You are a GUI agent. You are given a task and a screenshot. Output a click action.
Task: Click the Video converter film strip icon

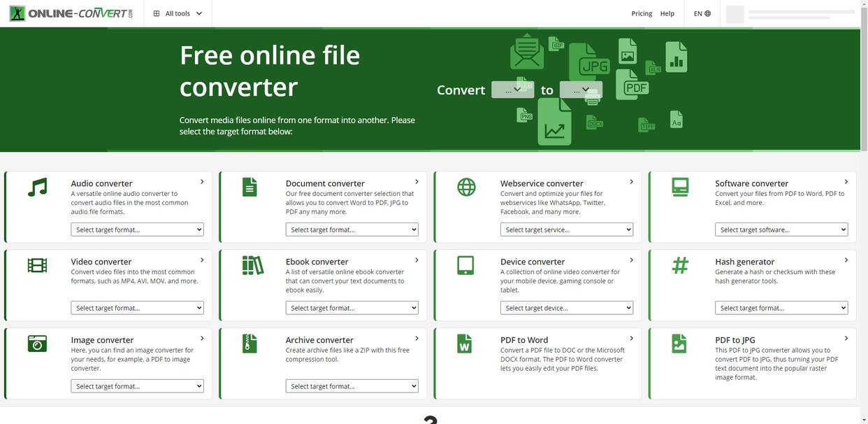pyautogui.click(x=38, y=265)
